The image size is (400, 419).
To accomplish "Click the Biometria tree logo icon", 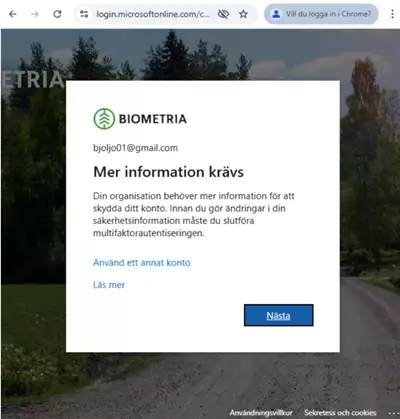I will [104, 119].
